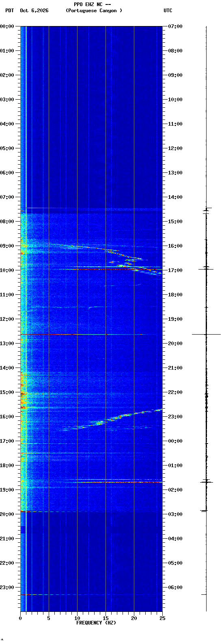Click '21:00' on the UTC time axis
This screenshot has width=224, height=644.
coord(175,368)
